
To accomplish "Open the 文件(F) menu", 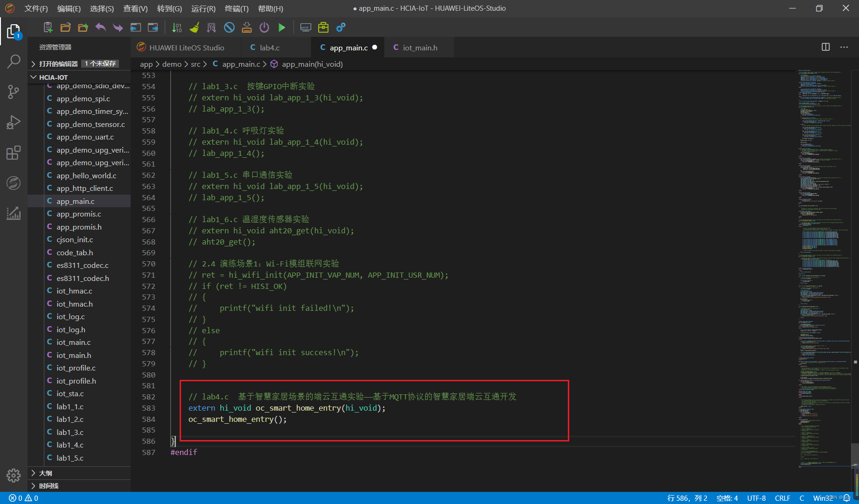I will (36, 8).
